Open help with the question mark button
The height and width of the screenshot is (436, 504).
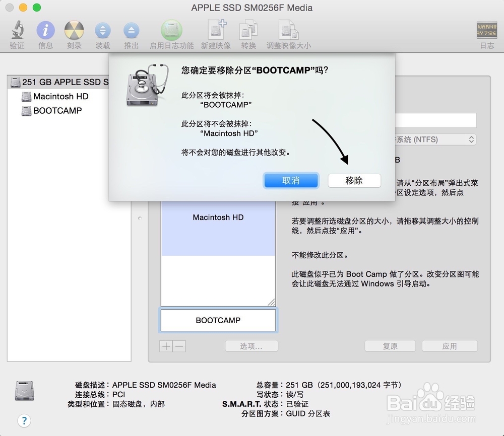[x=24, y=420]
